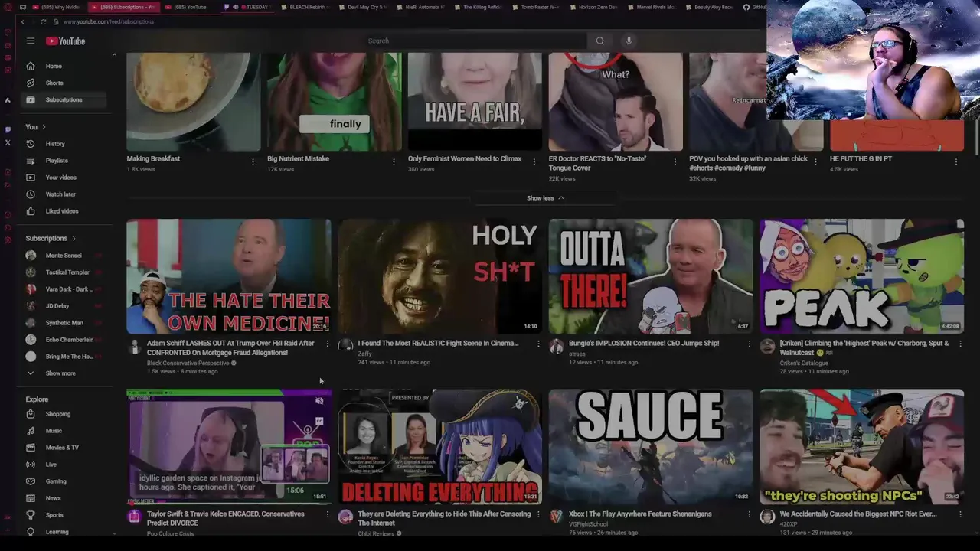Unmute Taylor Swift preview video
The height and width of the screenshot is (551, 980).
point(319,401)
